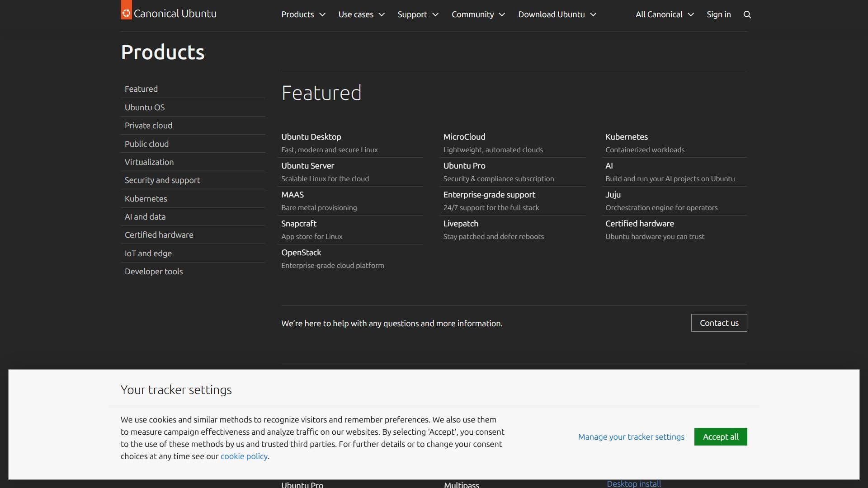Click 'Containerized workloads' text
The image size is (868, 488).
tap(645, 150)
